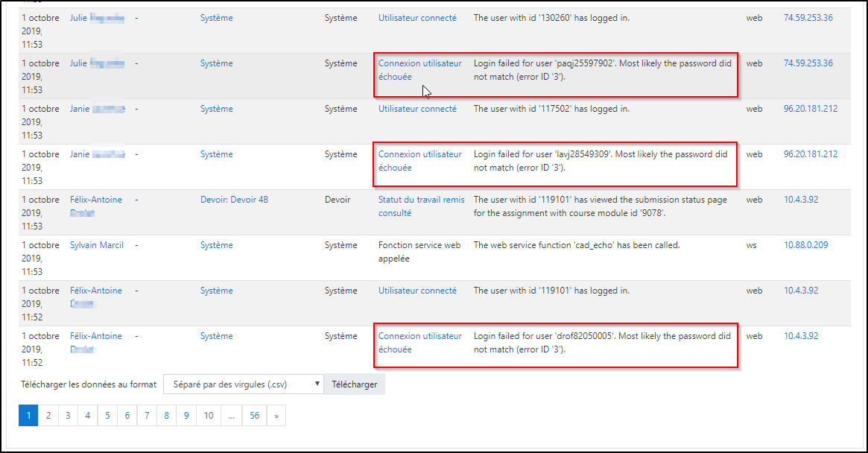
Task: Open 'Utilisateur connecté' event for id '117502'
Action: click(417, 109)
